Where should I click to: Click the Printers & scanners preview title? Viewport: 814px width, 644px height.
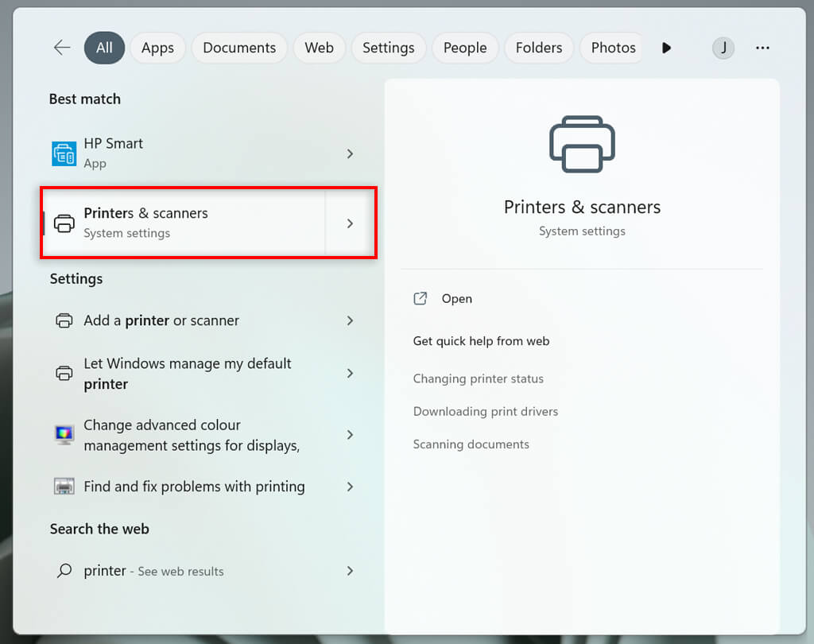pyautogui.click(x=582, y=207)
